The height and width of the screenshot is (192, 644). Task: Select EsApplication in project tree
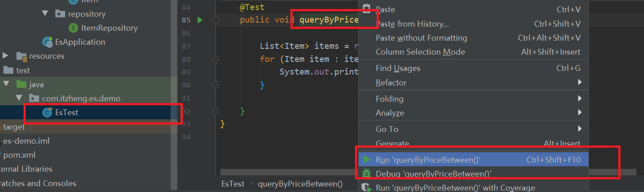[80, 42]
